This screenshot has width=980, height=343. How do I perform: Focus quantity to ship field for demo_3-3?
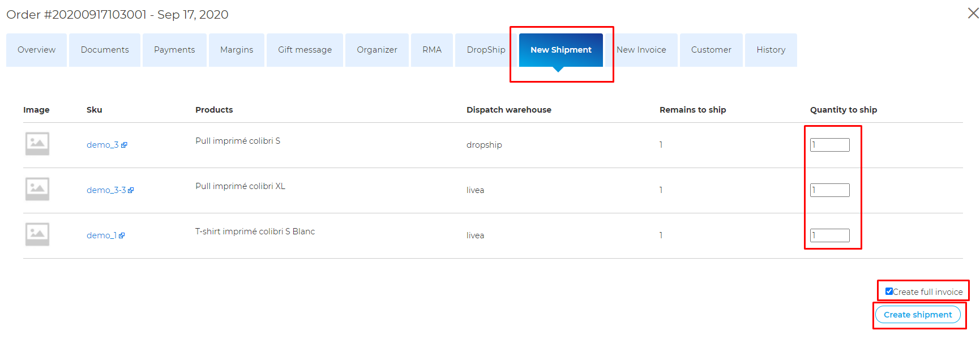click(830, 190)
